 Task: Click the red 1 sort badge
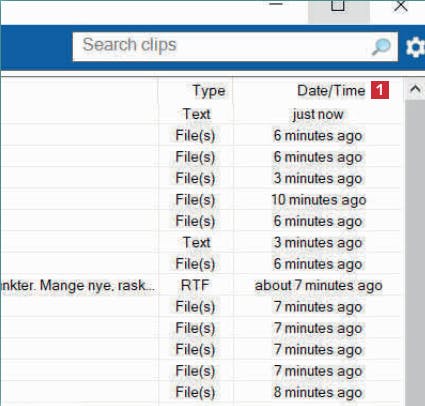pos(380,90)
